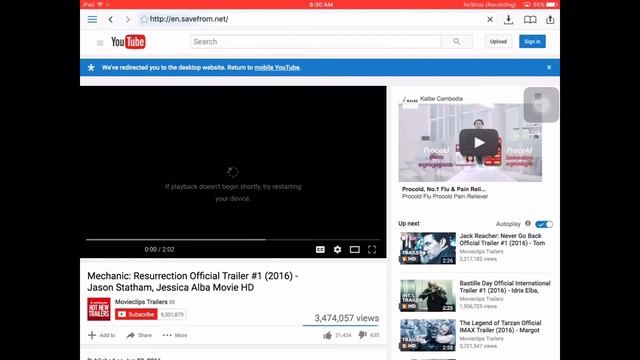The height and width of the screenshot is (360, 640).
Task: Open Jack Reacher: Never Go Back title
Action: [x=502, y=240]
